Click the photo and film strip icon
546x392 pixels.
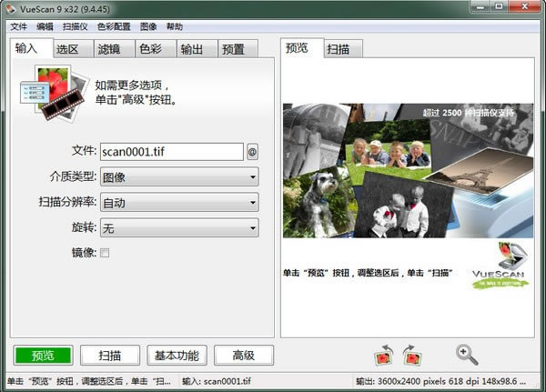[51, 91]
